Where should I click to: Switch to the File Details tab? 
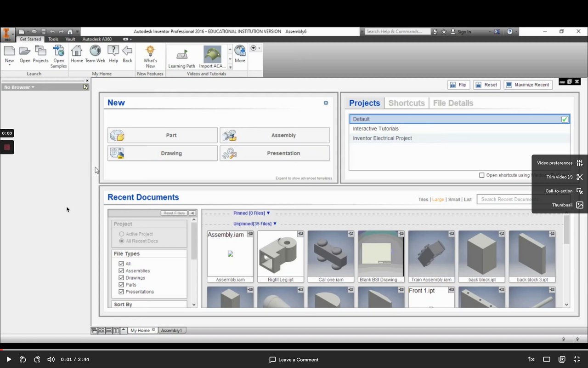click(x=453, y=103)
